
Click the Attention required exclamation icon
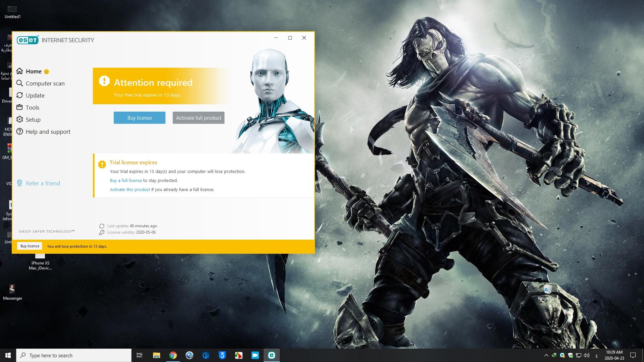tap(104, 81)
